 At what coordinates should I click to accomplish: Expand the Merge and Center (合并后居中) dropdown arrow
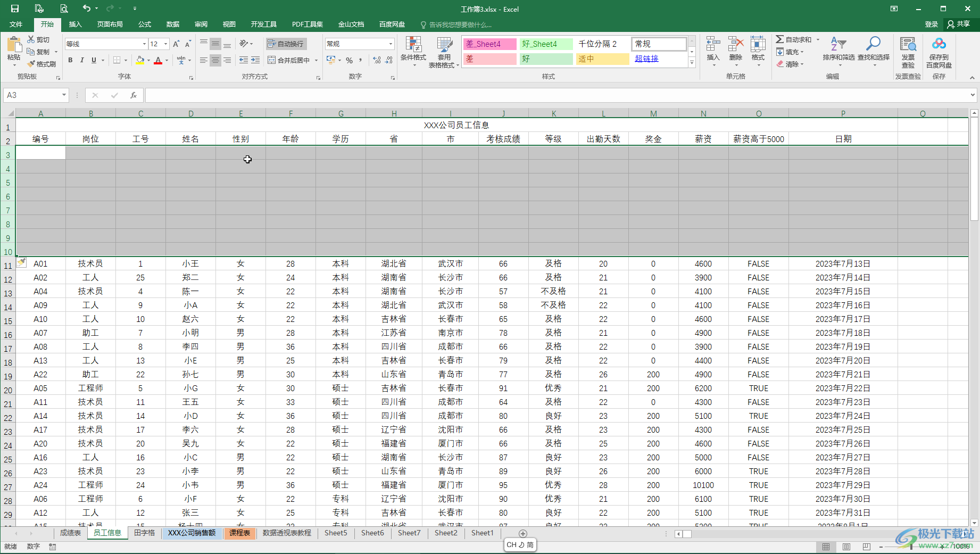(x=316, y=60)
